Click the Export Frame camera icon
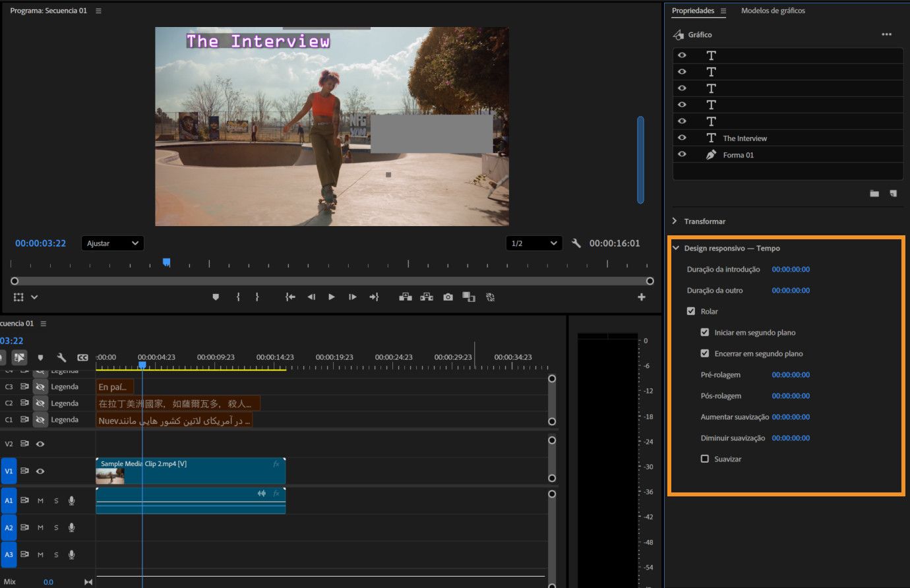Viewport: 910px width, 588px height. tap(448, 297)
